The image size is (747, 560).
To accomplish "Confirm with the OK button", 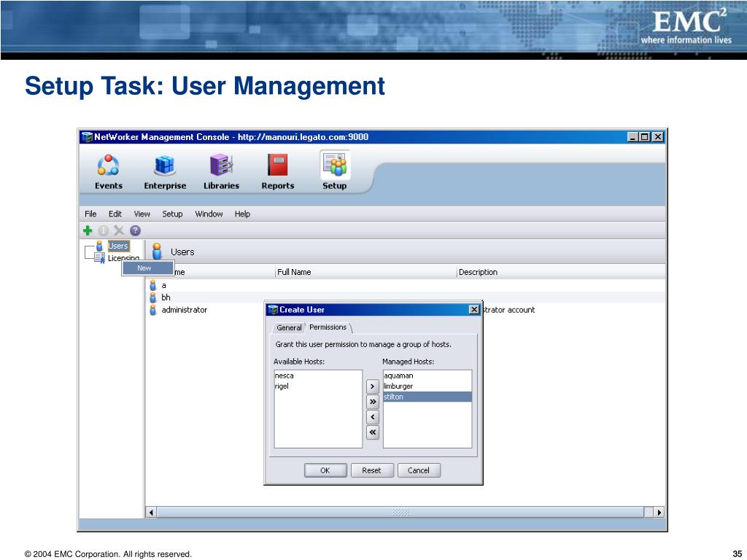I will click(x=325, y=470).
